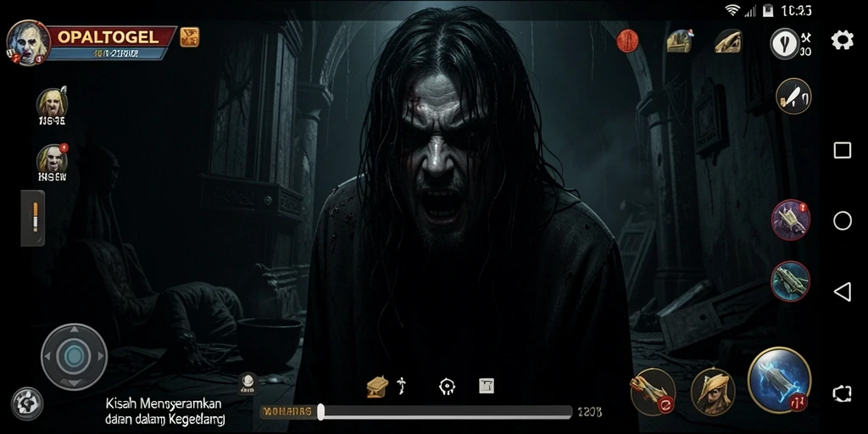Open the side panel tab with orange bar
Image resolution: width=868 pixels, height=434 pixels.
click(x=33, y=218)
